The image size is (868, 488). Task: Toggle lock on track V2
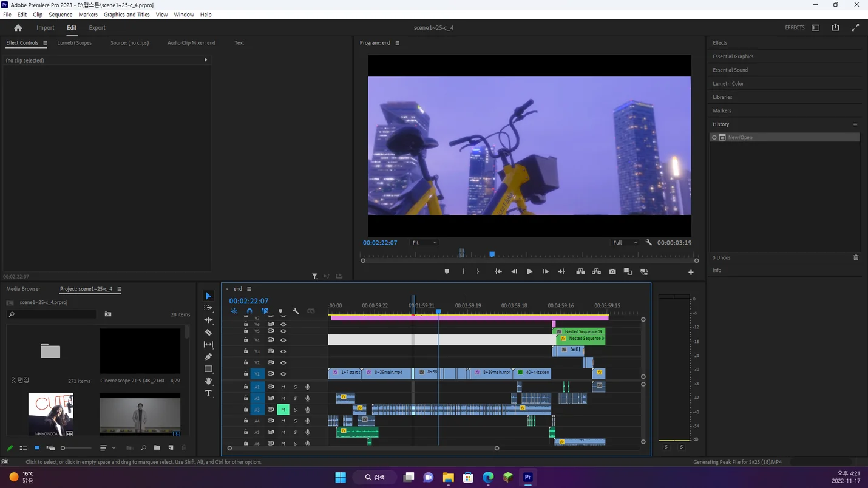click(x=246, y=362)
